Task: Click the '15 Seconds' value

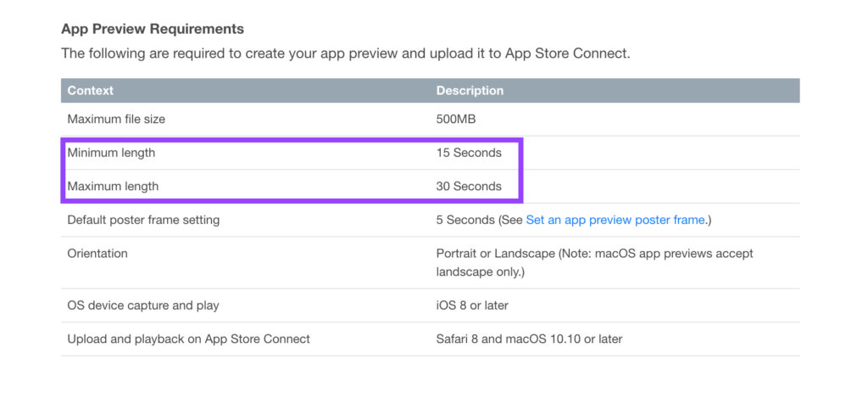Action: pos(469,153)
